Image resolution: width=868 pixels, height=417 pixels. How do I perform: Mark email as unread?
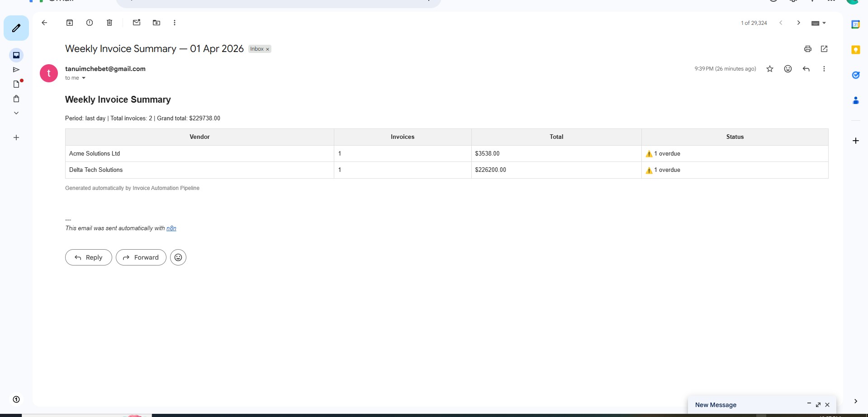[137, 23]
